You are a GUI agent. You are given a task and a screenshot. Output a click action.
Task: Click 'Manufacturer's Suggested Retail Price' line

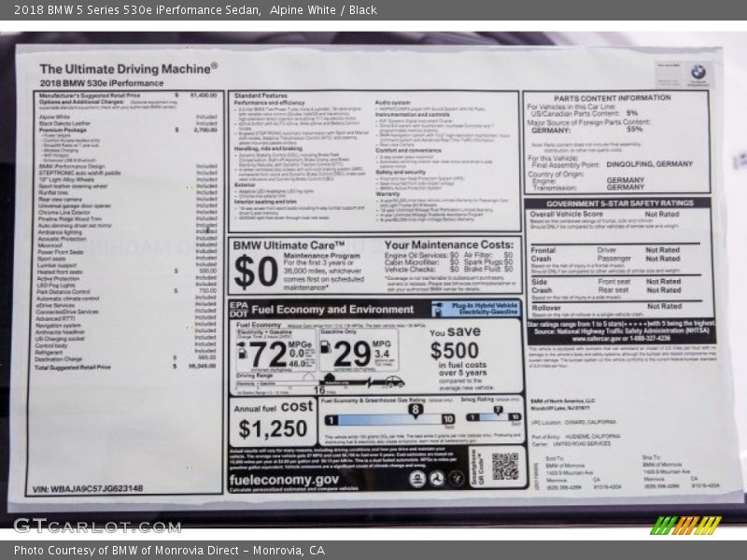(128, 95)
